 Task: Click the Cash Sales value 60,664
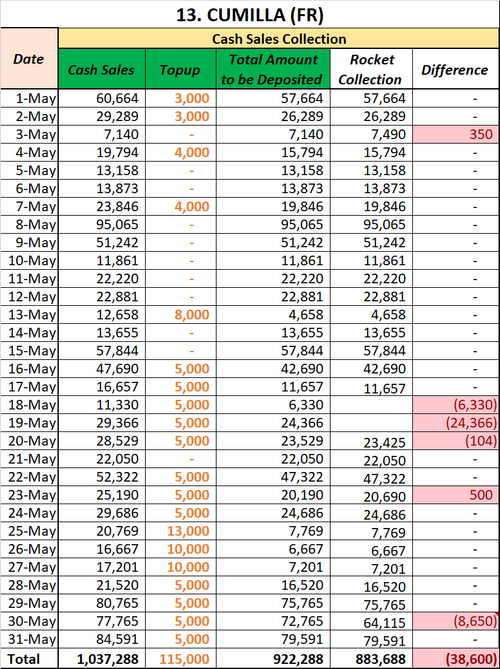pos(117,99)
